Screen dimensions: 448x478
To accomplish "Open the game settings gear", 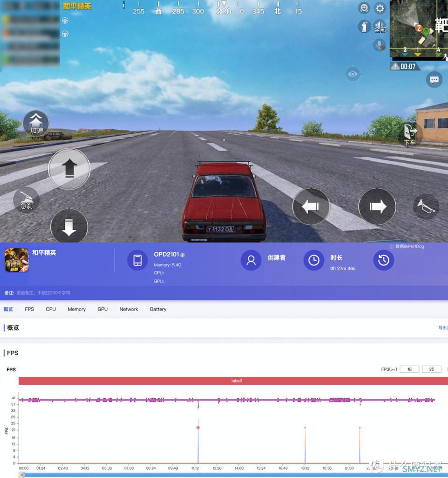I will coord(380,8).
